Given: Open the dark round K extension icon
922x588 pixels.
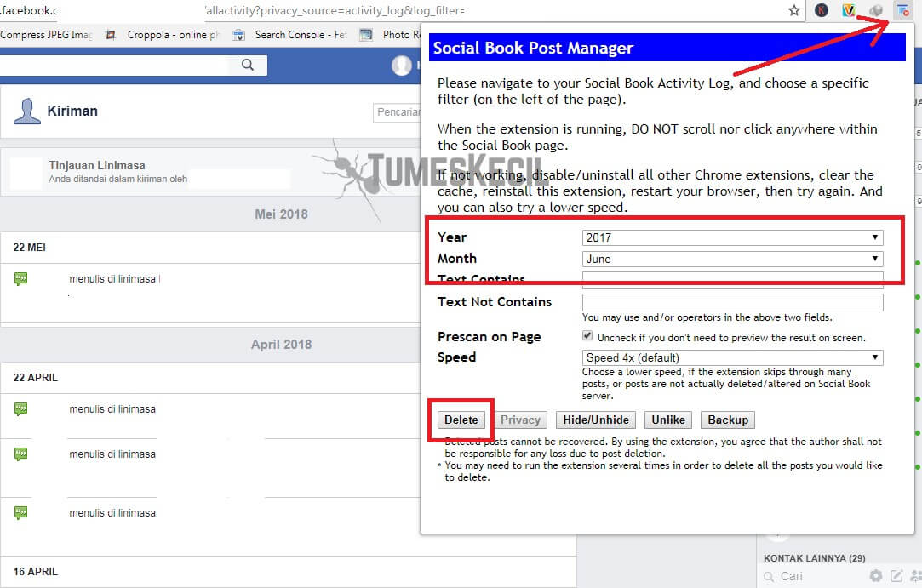Looking at the screenshot, I should [822, 10].
